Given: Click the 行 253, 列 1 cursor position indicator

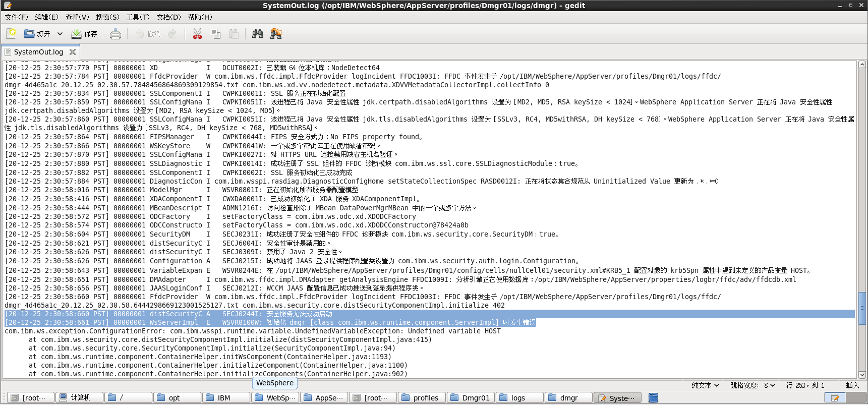Looking at the screenshot, I should 805,385.
